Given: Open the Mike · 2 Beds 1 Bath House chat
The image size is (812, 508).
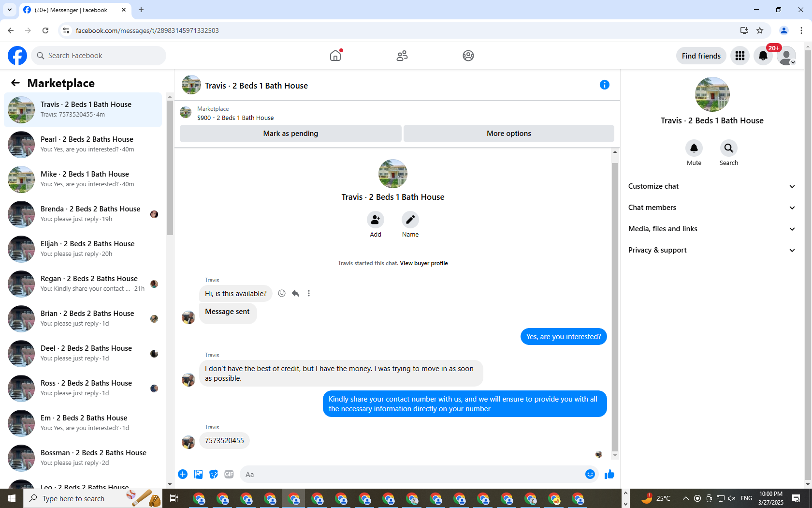Looking at the screenshot, I should (83, 179).
